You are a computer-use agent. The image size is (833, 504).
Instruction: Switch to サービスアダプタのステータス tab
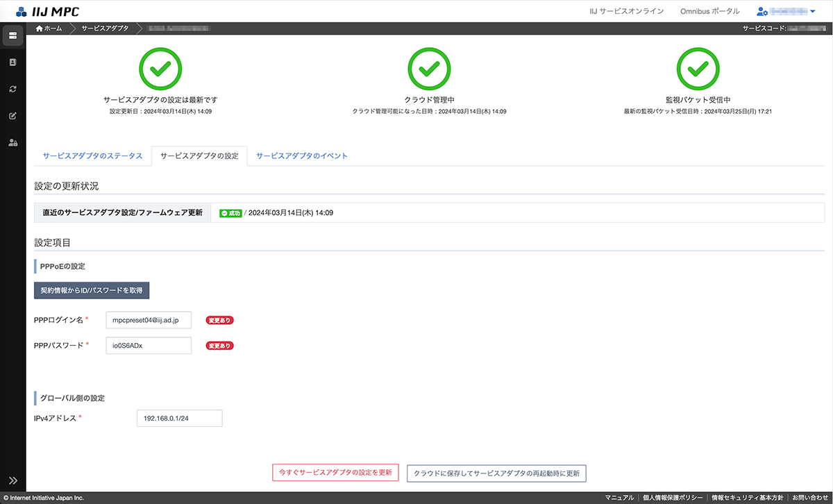[92, 156]
